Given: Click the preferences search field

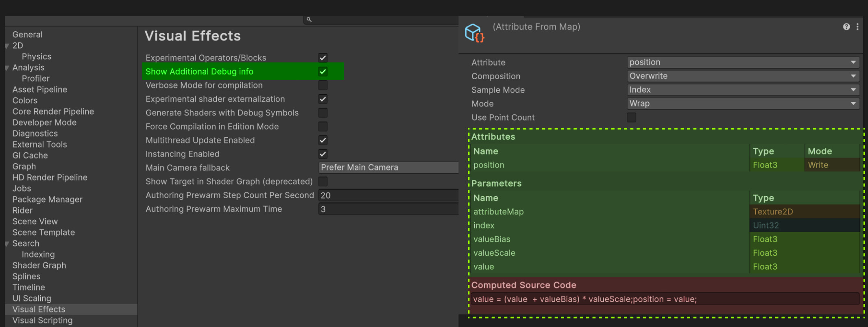Looking at the screenshot, I should (382, 19).
